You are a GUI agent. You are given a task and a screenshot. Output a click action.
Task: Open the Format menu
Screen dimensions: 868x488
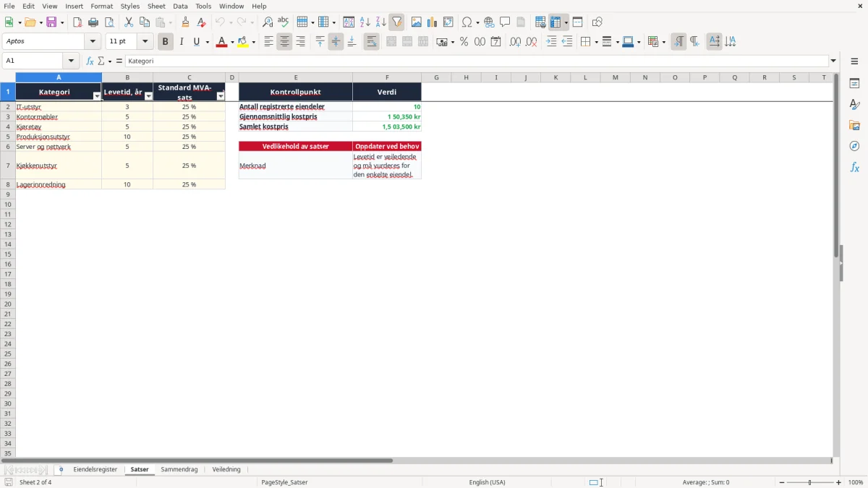(x=102, y=6)
